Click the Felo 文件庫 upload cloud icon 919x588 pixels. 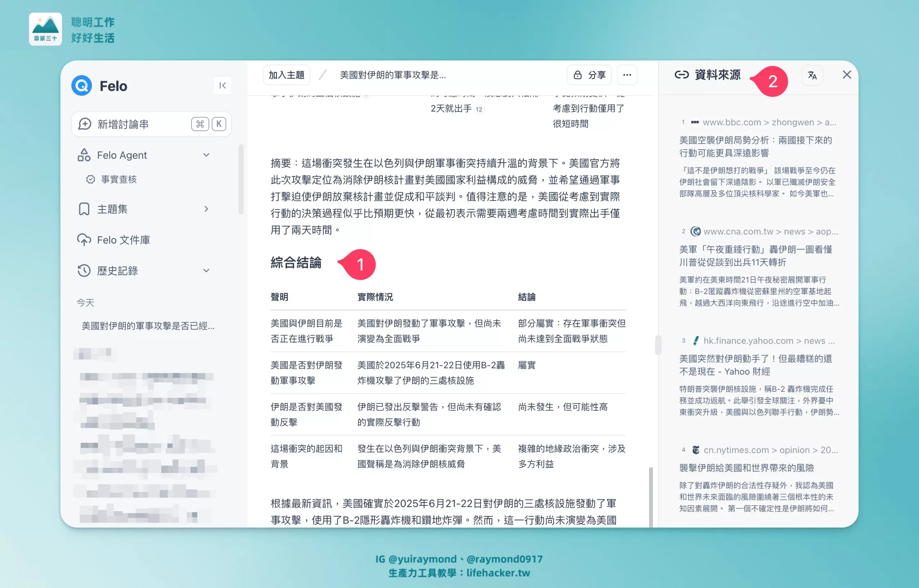pyautogui.click(x=84, y=240)
